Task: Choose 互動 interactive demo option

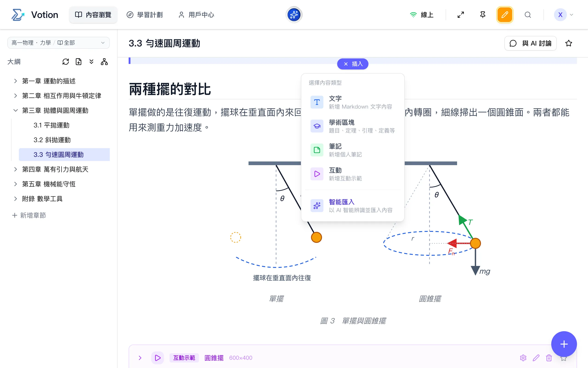Action: coord(353,174)
